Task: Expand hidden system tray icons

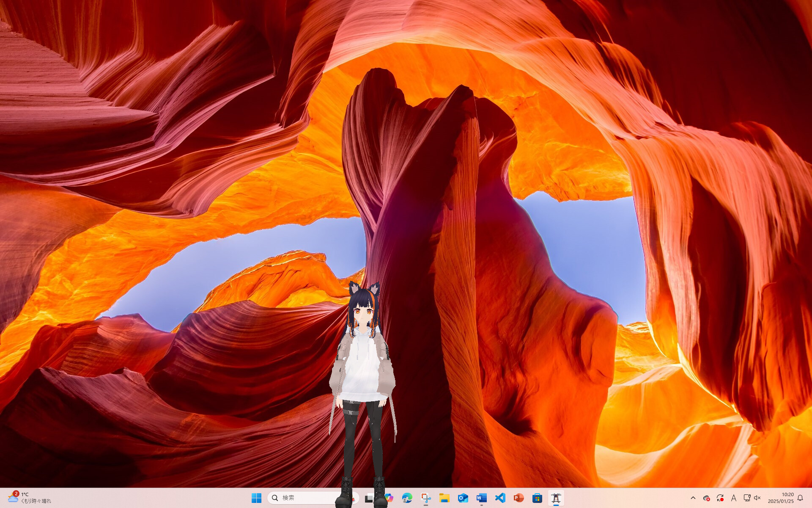Action: [693, 498]
